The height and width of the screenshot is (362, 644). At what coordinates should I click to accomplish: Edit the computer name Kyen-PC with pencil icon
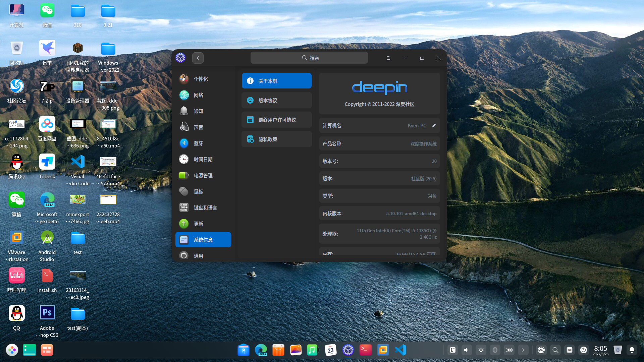[434, 125]
